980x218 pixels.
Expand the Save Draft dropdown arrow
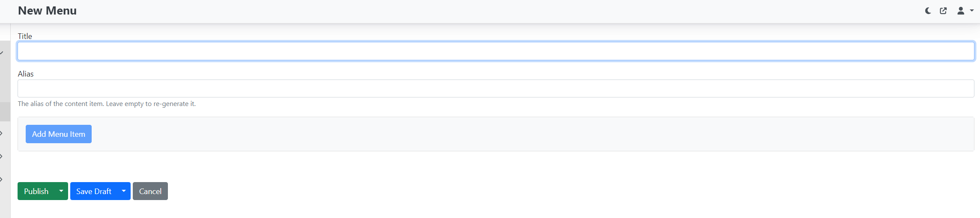124,191
